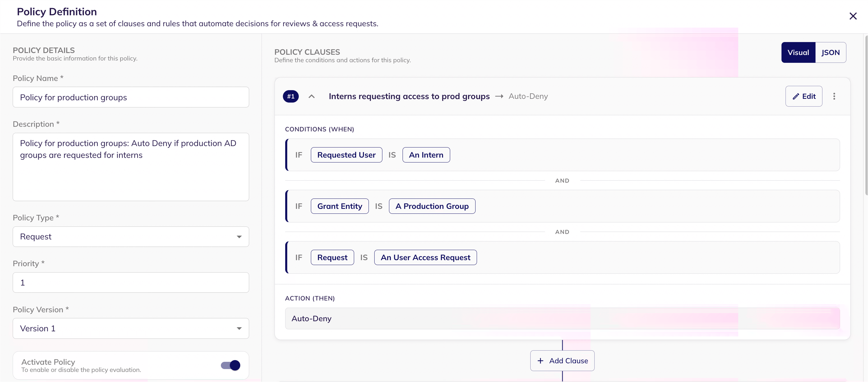Click the An Intern value chip
Viewport: 868px width, 382px height.
426,155
